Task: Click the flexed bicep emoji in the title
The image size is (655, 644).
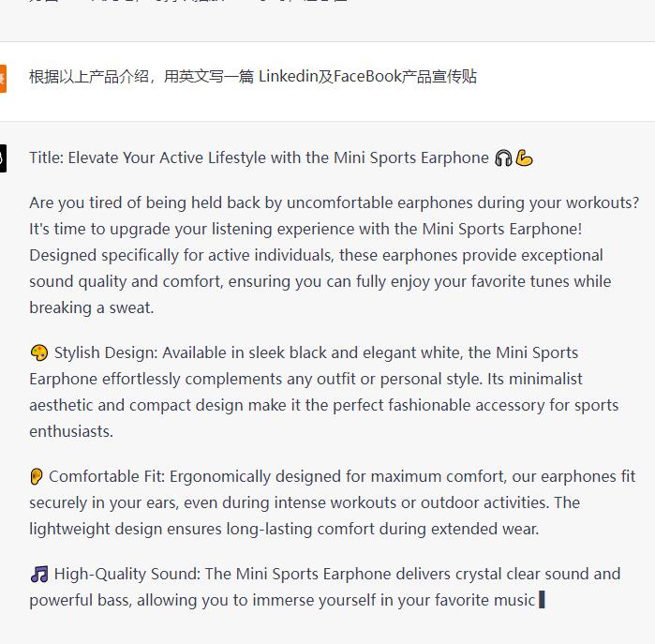Action: (524, 158)
